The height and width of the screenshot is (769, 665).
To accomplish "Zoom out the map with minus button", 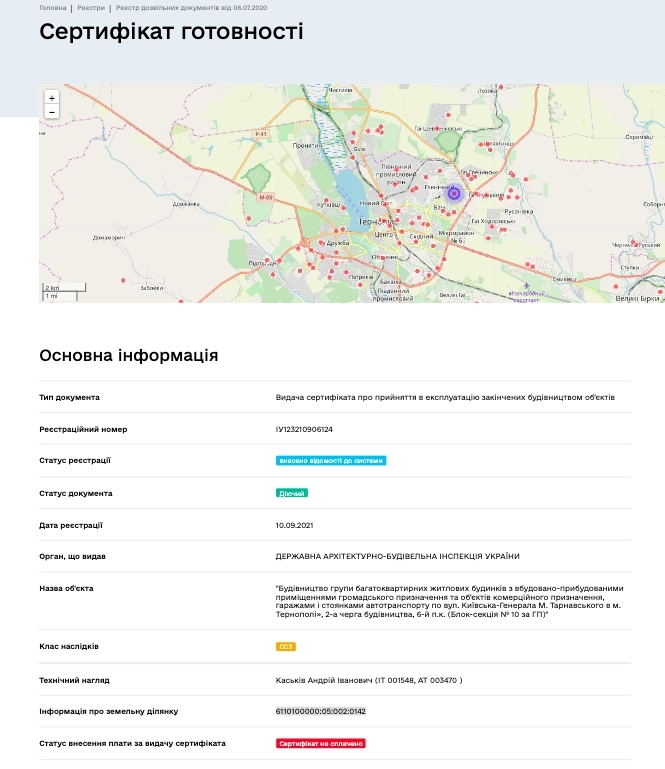I will click(52, 111).
